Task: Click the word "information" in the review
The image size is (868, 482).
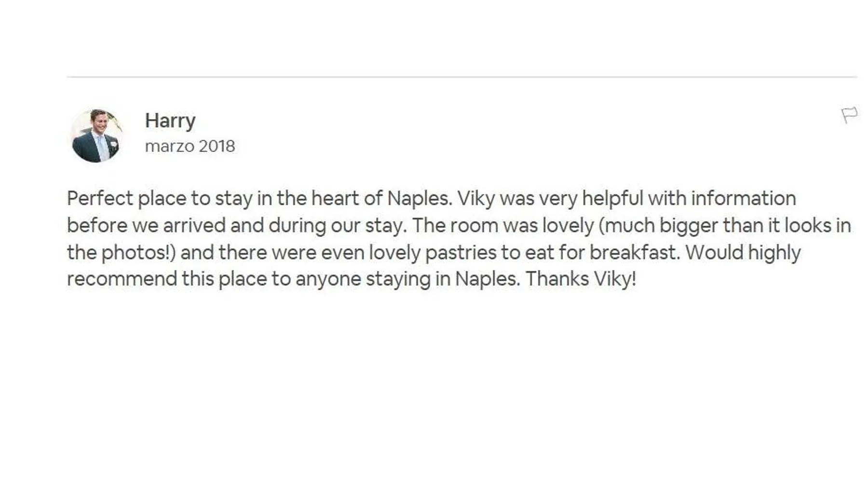Action: click(743, 199)
